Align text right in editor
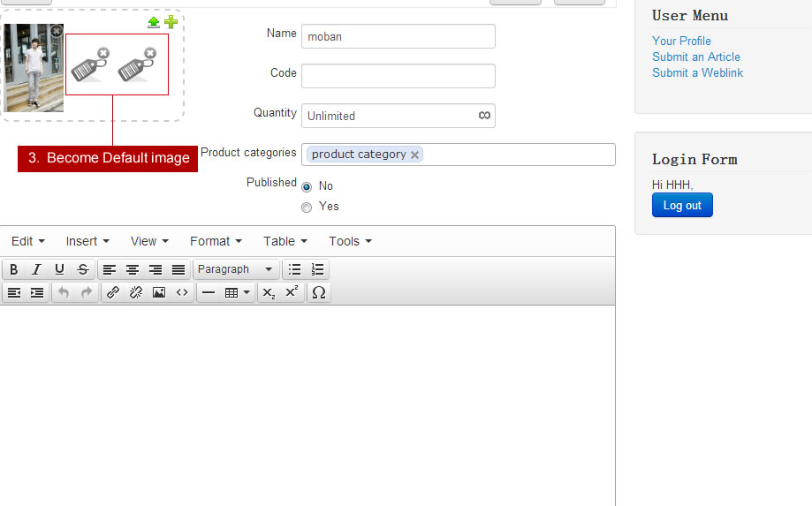812x506 pixels. (x=156, y=269)
